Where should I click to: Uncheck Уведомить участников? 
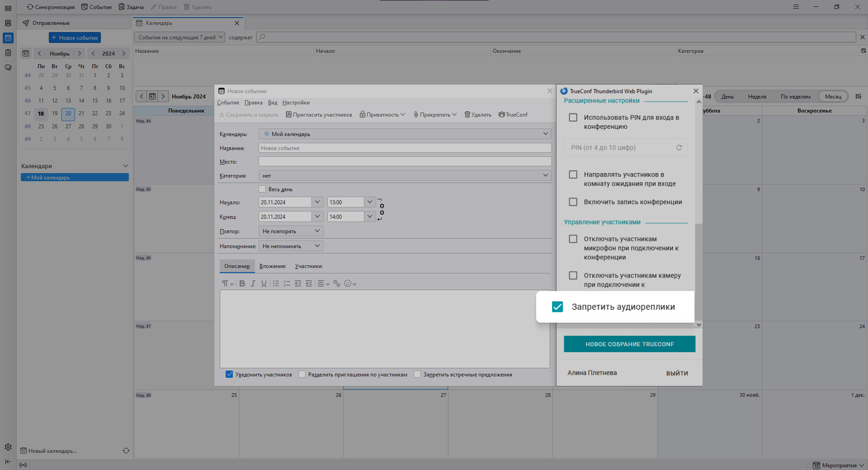click(x=229, y=374)
